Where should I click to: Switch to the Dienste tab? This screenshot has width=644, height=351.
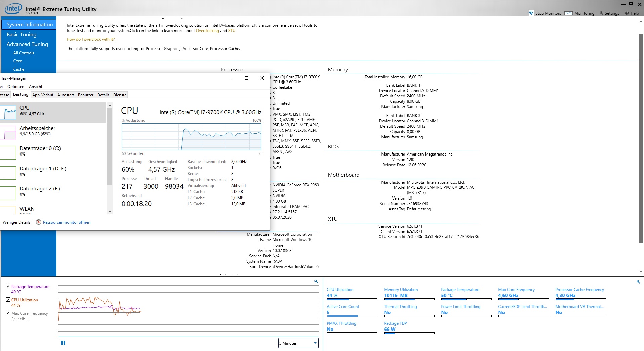point(120,95)
